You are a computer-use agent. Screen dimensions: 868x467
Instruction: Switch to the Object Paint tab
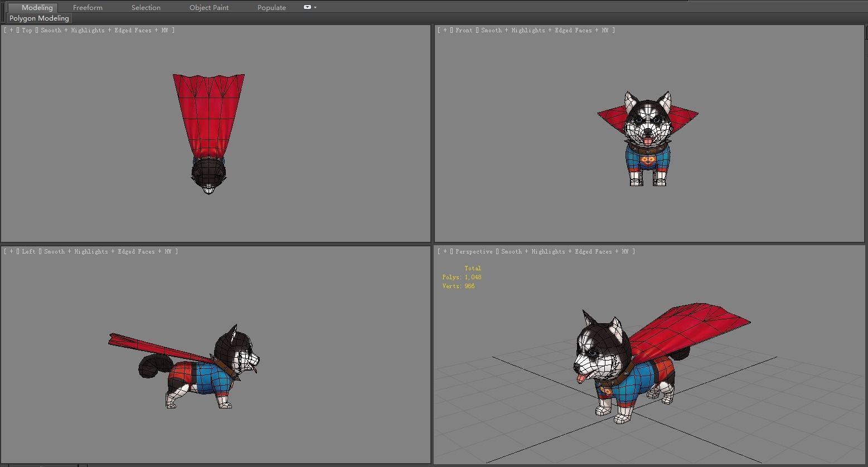click(x=209, y=7)
